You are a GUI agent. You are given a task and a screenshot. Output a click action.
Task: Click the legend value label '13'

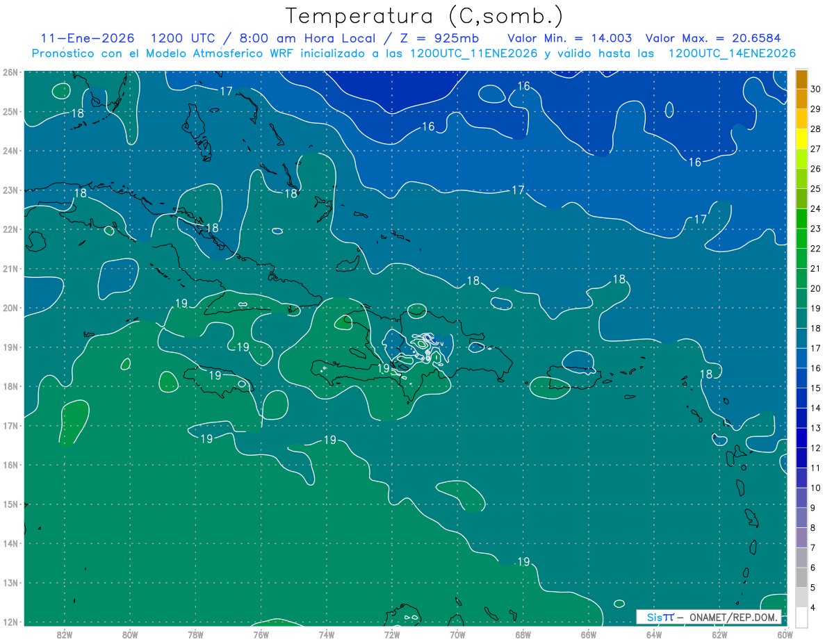[x=815, y=427]
